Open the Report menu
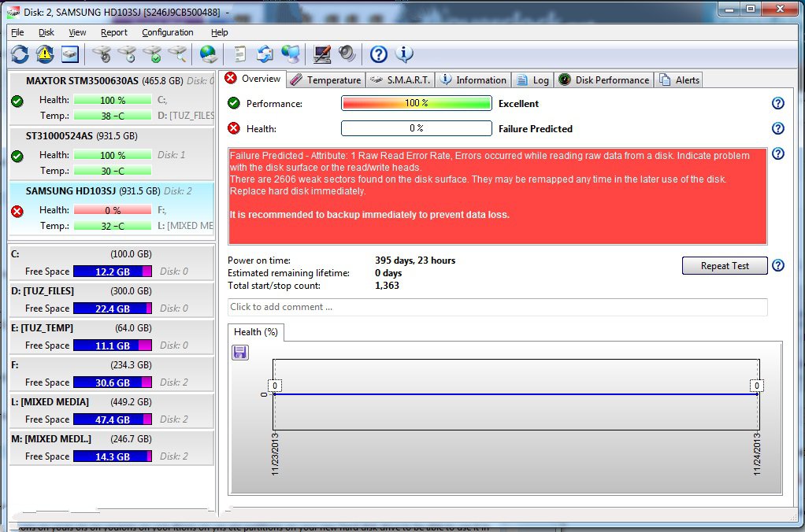Screen dimensions: 805x532 pyautogui.click(x=113, y=32)
